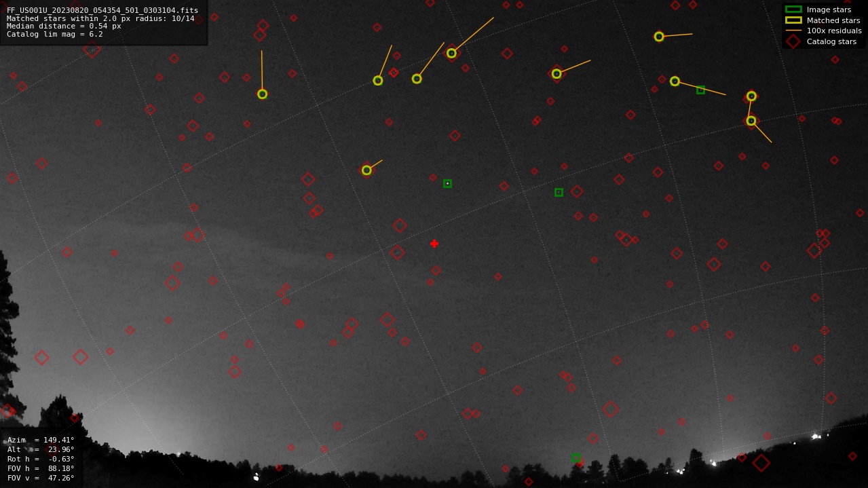Click the green Image stars legend swatch

tap(793, 10)
